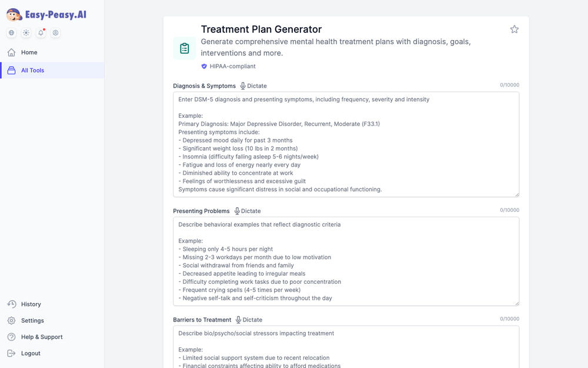Screen dimensions: 588x368
Task: Click the Barriers to Treatment text area
Action: (x=346, y=347)
